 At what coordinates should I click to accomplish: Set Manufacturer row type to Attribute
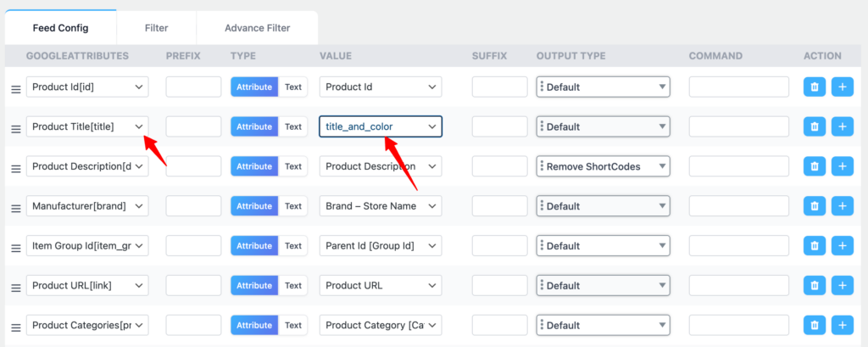(254, 206)
